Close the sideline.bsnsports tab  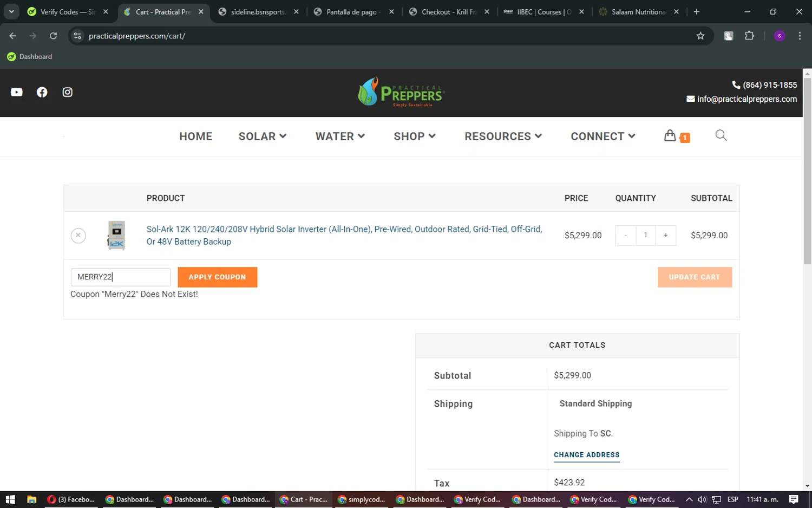pos(296,11)
